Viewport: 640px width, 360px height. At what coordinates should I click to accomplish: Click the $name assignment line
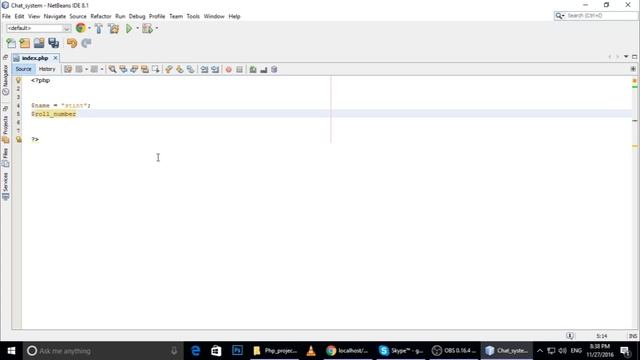(61, 105)
